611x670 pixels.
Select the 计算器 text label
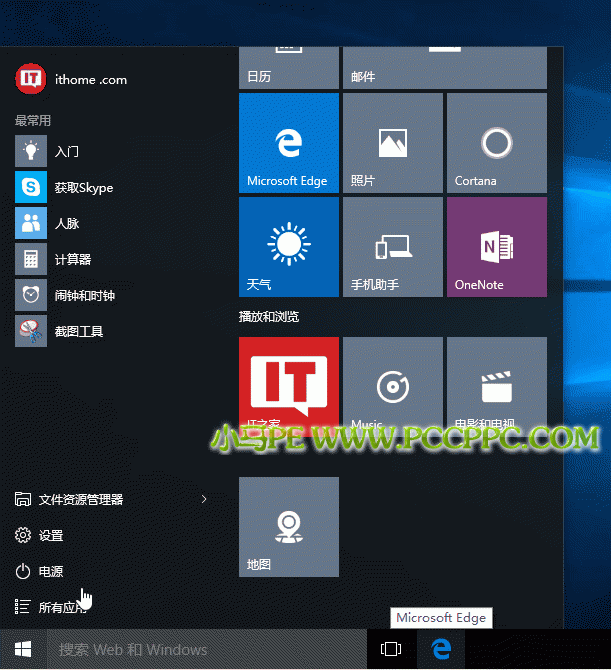tap(73, 259)
